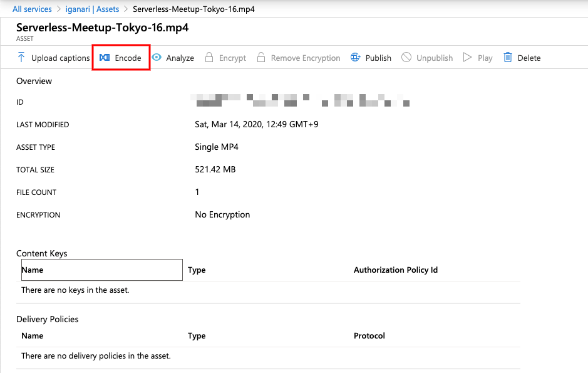Click the Play command label
Viewport: 588px width, 373px height.
click(485, 58)
